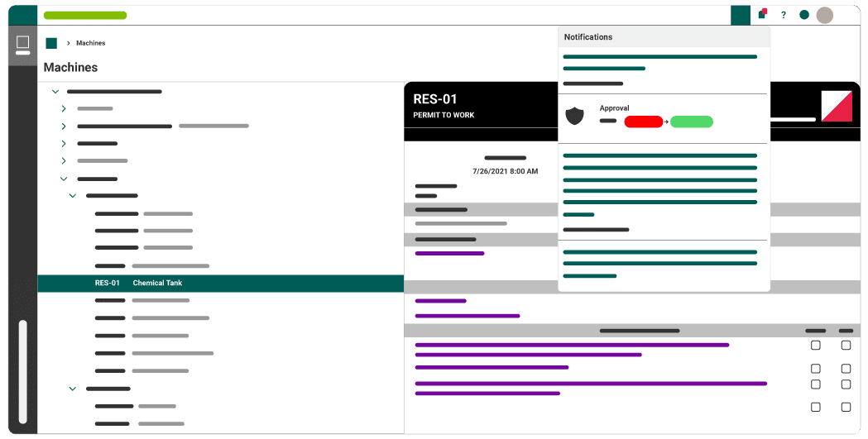Click the shield icon in Approval notification
The height and width of the screenshot is (439, 868).
(x=574, y=116)
